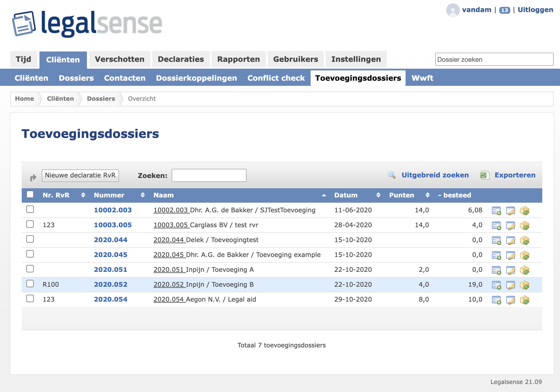Click the export package icon for dossier 2020.052
The image size is (560, 392).
[x=525, y=285]
